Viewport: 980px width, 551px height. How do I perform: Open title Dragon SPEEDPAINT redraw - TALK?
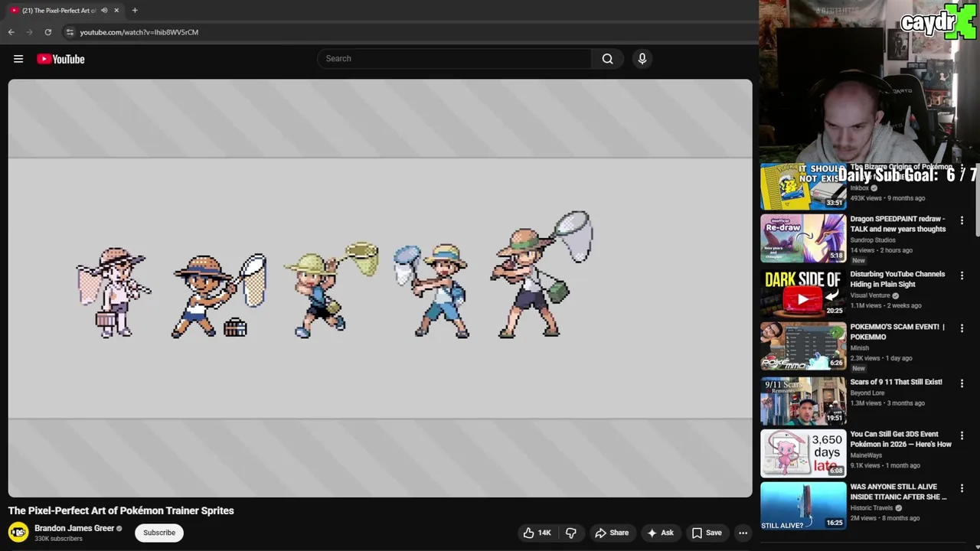coord(898,223)
